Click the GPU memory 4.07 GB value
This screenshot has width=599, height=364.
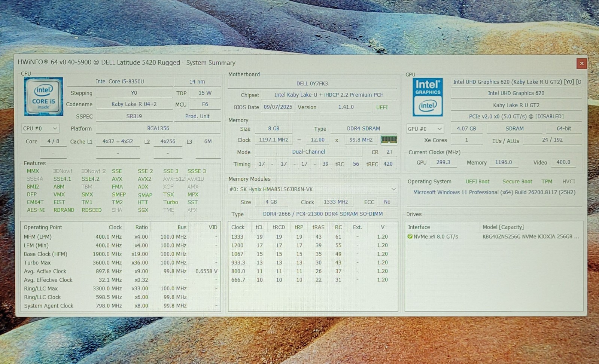(x=466, y=128)
